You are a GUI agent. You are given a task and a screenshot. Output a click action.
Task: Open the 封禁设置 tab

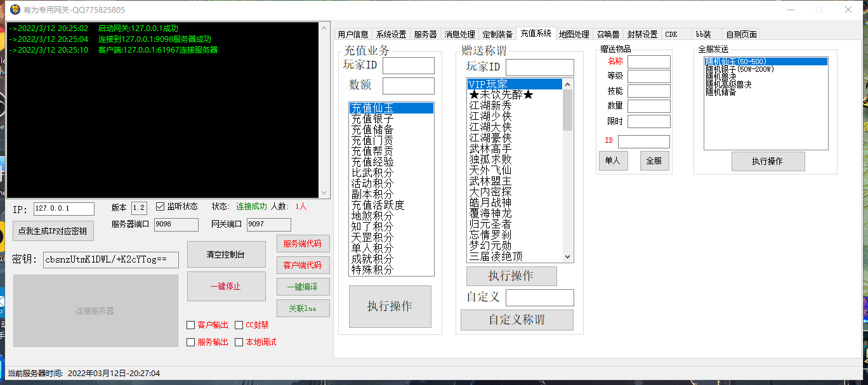click(x=642, y=34)
